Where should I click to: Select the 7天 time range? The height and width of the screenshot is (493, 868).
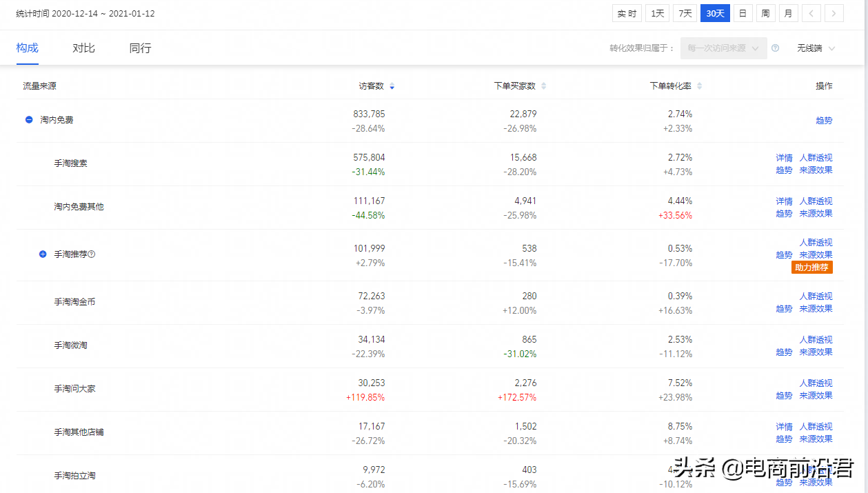685,12
